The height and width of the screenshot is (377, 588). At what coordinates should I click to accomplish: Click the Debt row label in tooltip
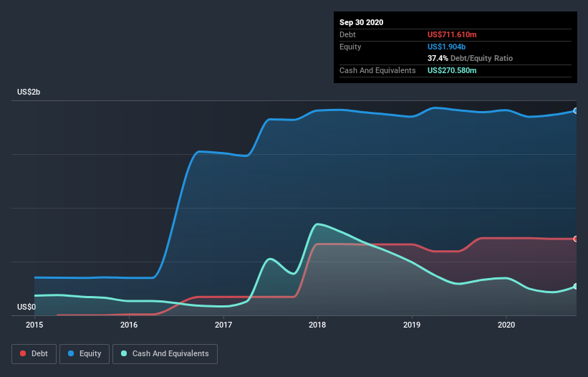click(347, 34)
